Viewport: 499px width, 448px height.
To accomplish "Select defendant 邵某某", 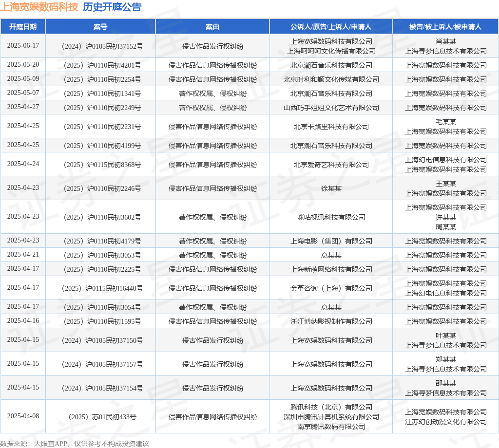I will tap(446, 383).
